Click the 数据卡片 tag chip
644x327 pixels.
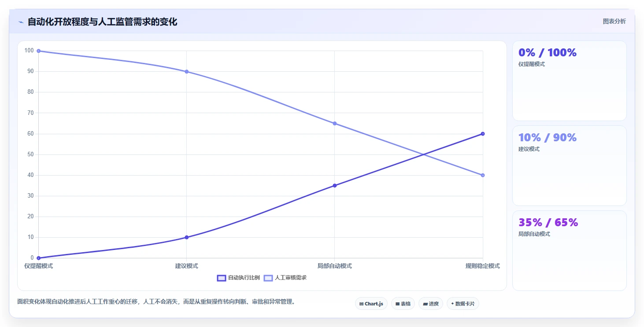point(463,304)
